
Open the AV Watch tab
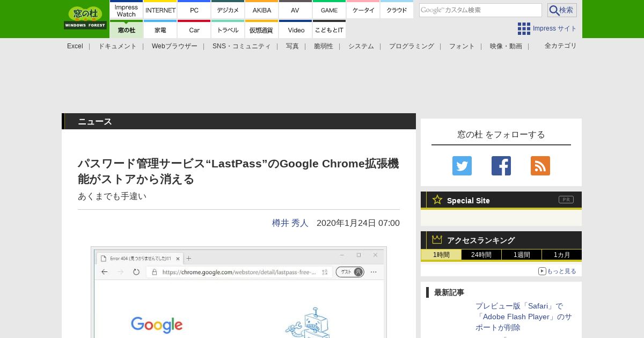click(x=295, y=10)
